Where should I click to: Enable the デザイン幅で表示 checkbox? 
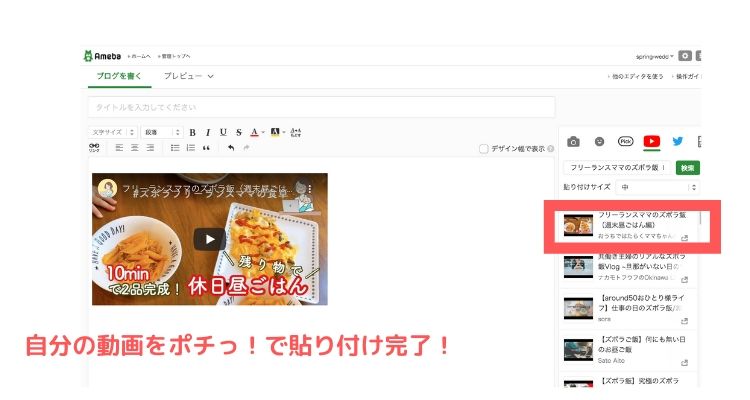pos(484,149)
